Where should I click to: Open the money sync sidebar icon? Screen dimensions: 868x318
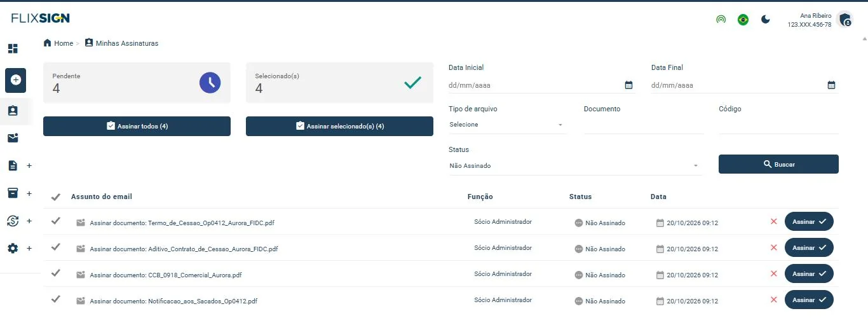[x=13, y=221]
